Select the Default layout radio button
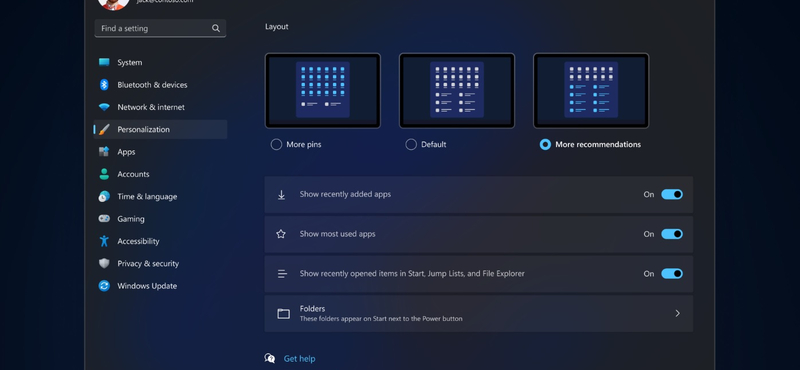The image size is (800, 370). coord(411,144)
